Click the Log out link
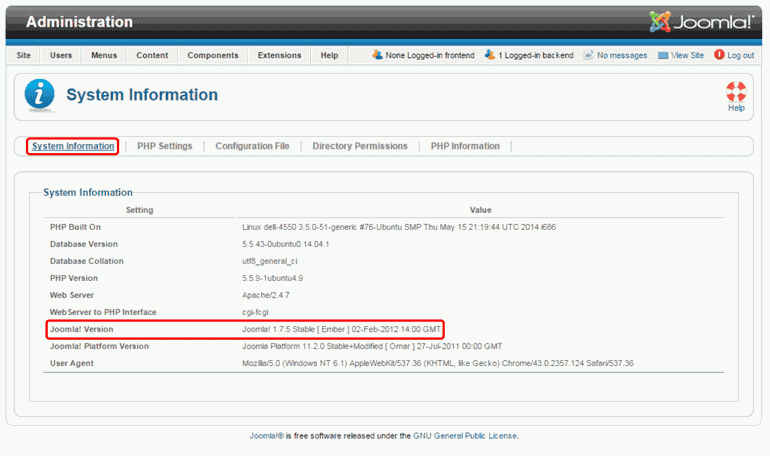Viewport: 770px width, 456px height. pyautogui.click(x=741, y=55)
